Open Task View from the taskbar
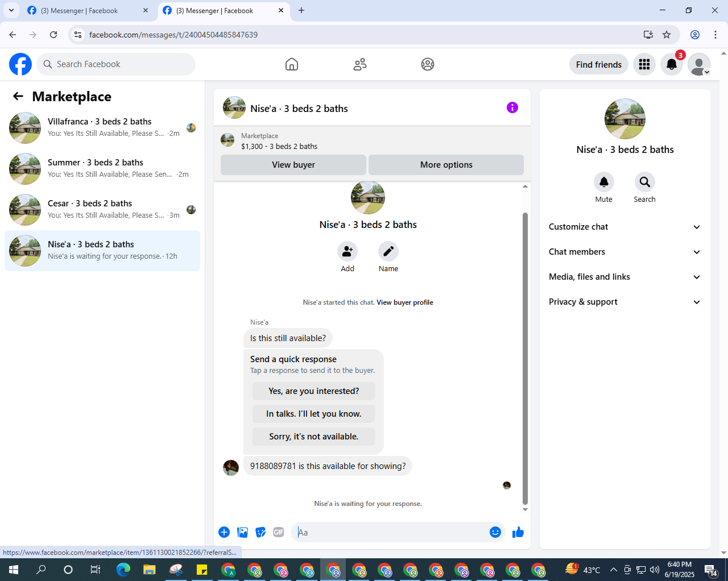This screenshot has height=581, width=728. tap(96, 570)
